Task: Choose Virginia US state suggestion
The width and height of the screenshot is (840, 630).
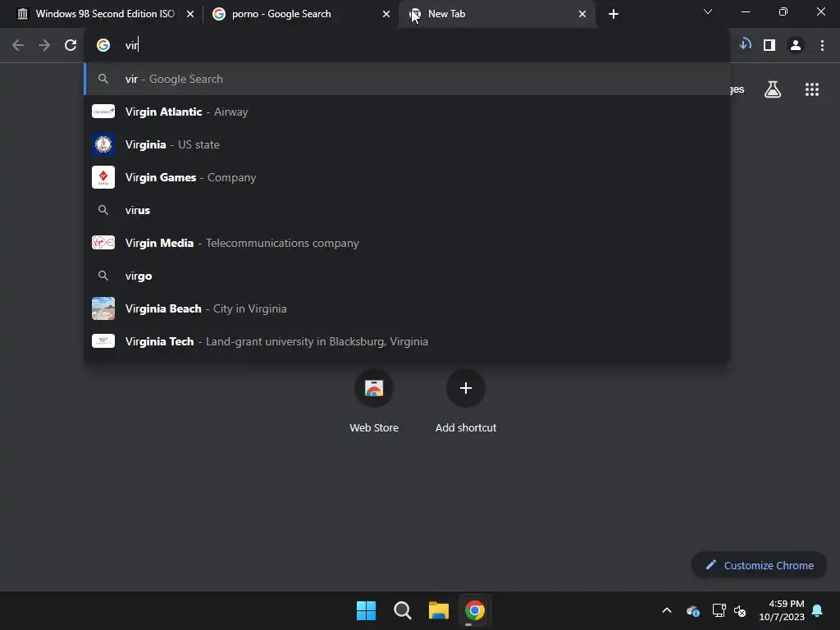Action: [407, 144]
